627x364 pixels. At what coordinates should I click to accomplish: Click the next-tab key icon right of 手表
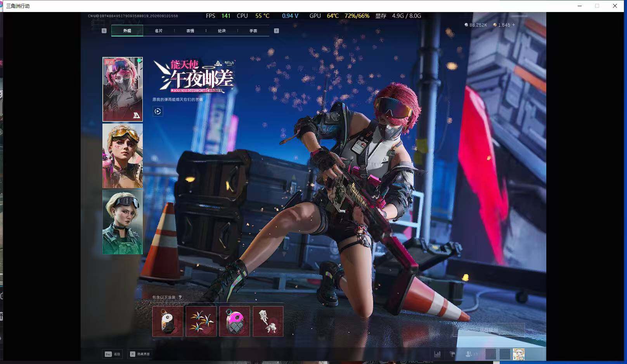click(x=277, y=31)
